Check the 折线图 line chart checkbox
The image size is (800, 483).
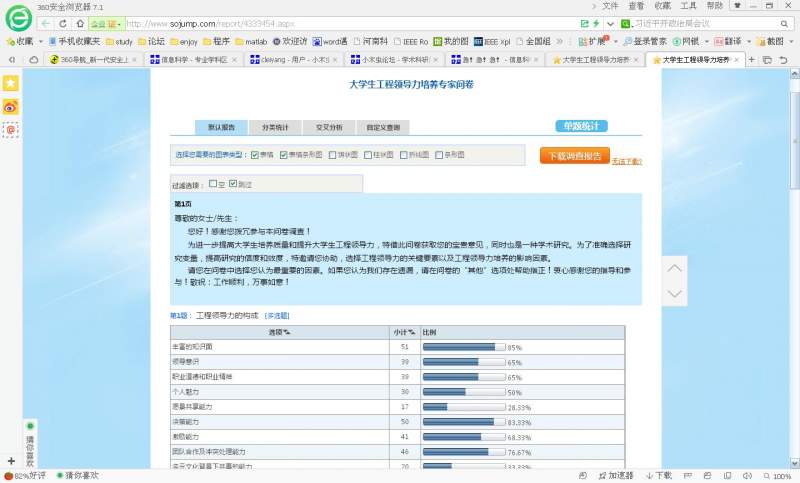click(404, 155)
